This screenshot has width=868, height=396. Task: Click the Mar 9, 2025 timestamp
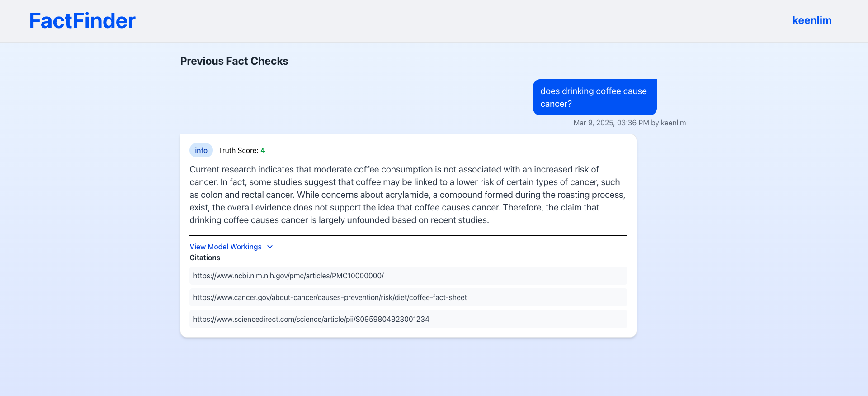point(629,123)
